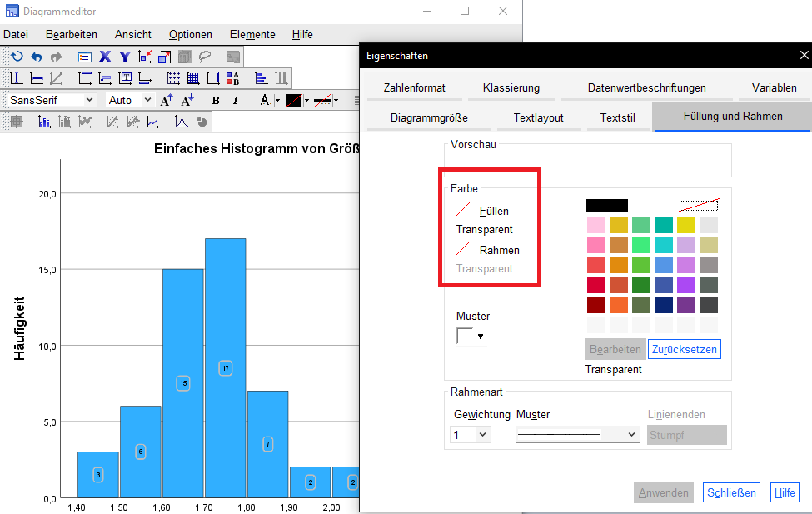
Task: Select the Y-axis toolbar icon
Action: pos(125,57)
